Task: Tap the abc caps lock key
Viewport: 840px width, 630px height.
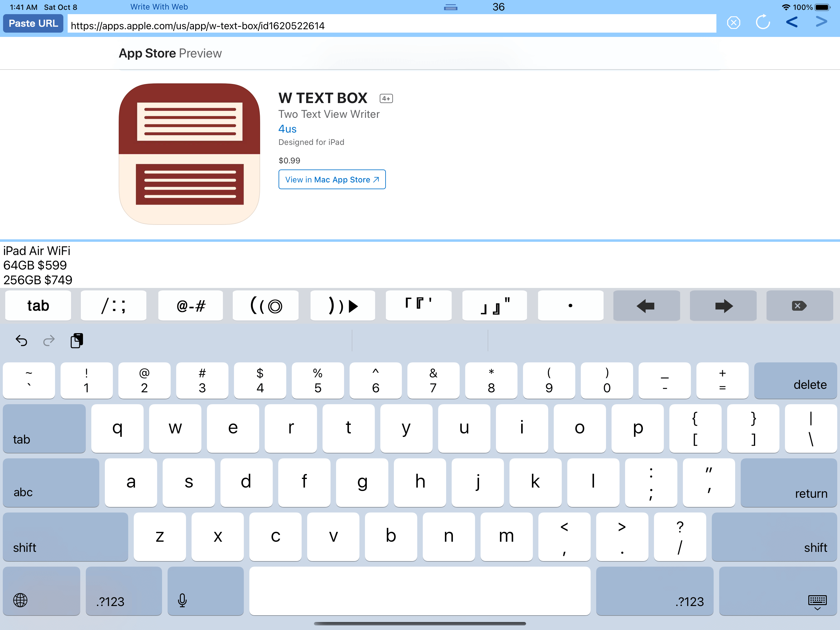Action: [51, 483]
